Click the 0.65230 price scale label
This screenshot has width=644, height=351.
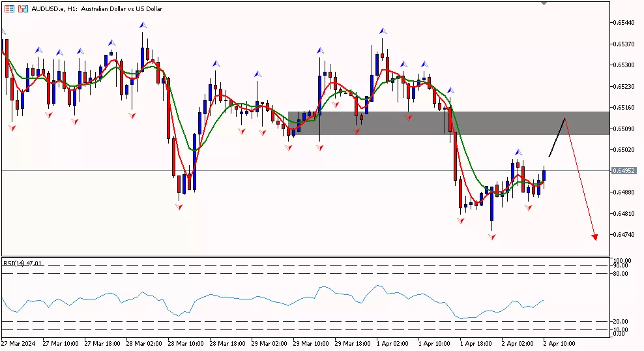pyautogui.click(x=623, y=86)
